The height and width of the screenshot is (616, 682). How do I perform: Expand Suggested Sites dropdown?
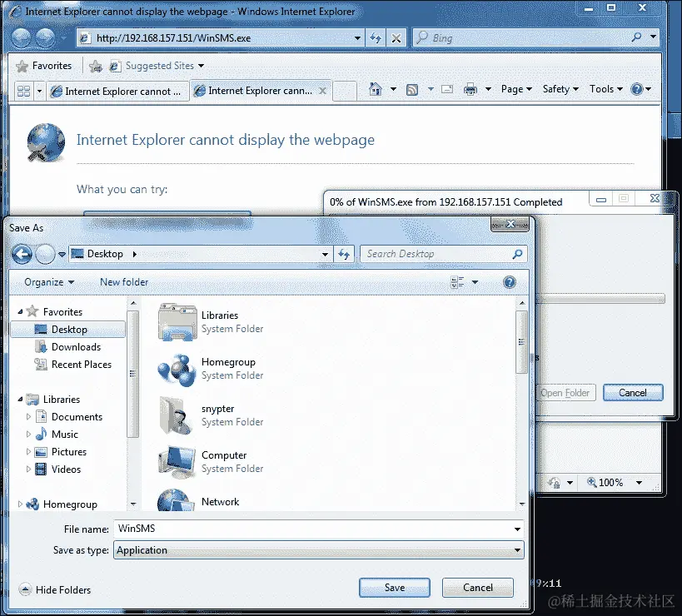click(x=201, y=66)
